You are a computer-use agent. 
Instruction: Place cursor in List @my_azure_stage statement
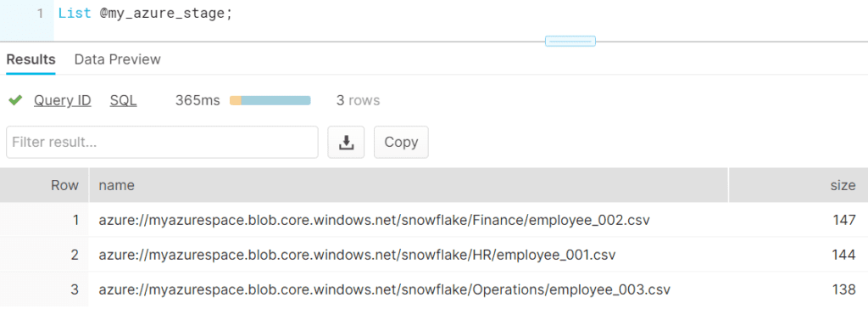click(x=145, y=14)
